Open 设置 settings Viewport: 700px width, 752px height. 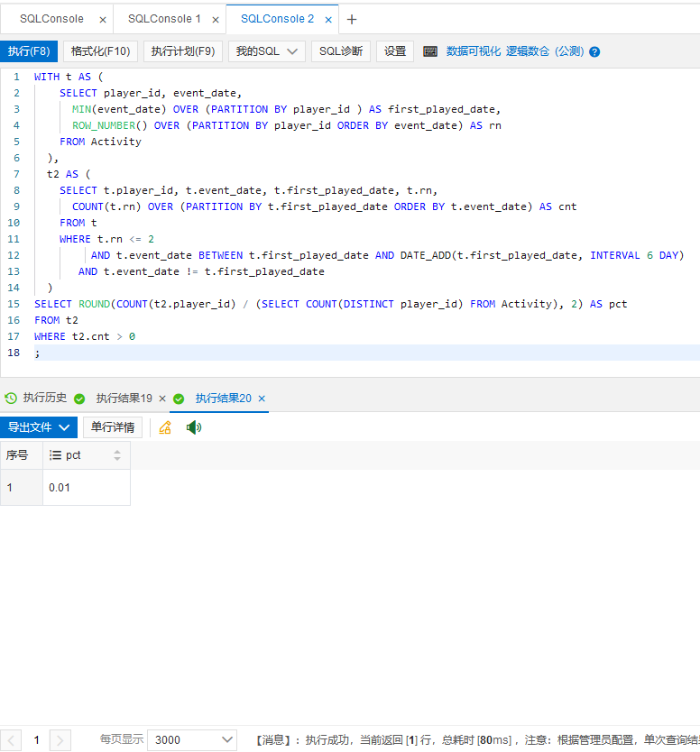coord(395,51)
